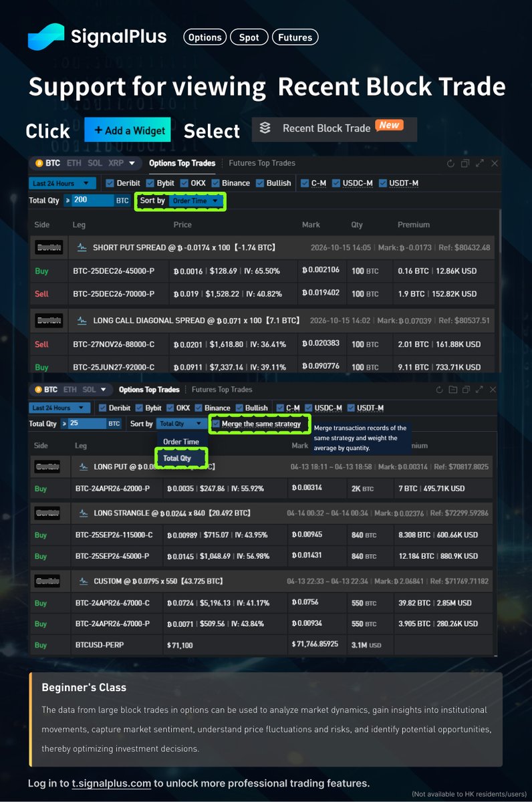Select Options Top Trades tab in upper panel
This screenshot has height=802, width=532.
tap(182, 163)
